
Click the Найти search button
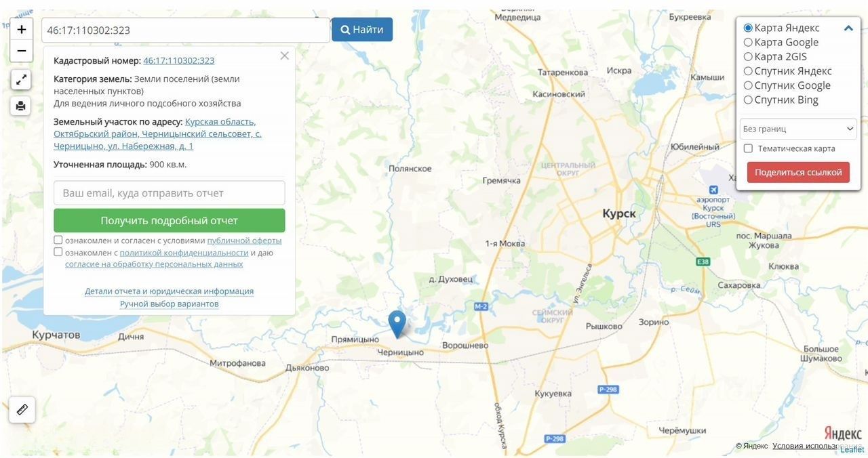pos(362,29)
